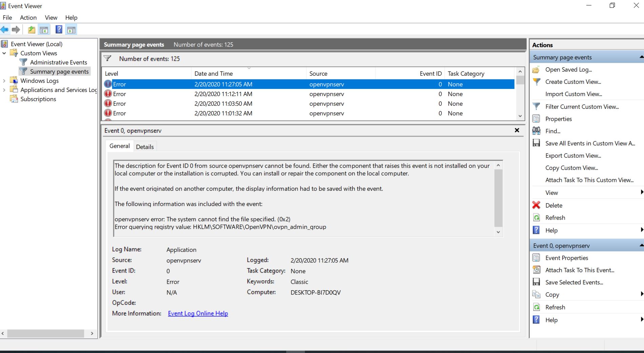644x353 pixels.
Task: Click the Refresh icon in Event 0 section
Action: (x=536, y=307)
